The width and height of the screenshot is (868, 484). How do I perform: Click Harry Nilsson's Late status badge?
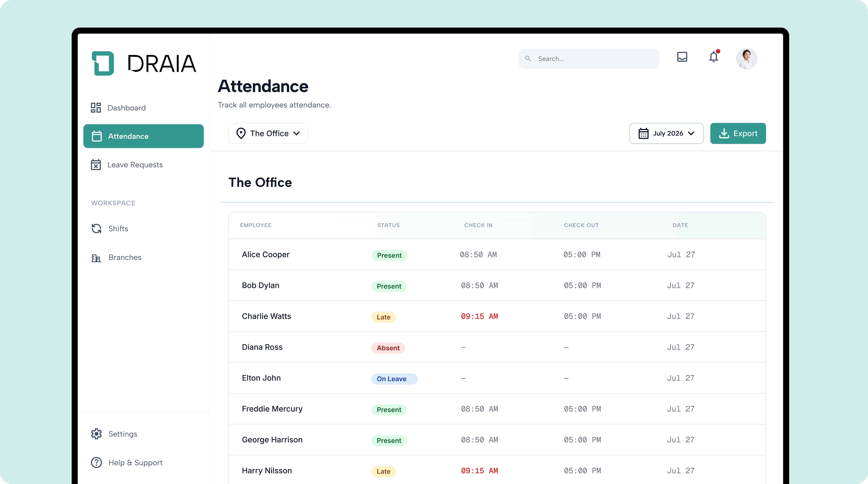383,472
